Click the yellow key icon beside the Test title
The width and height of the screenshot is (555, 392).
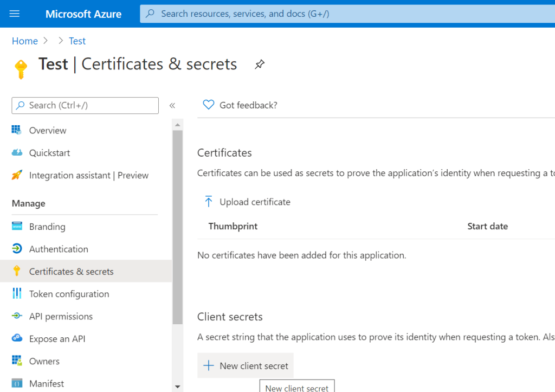(21, 69)
